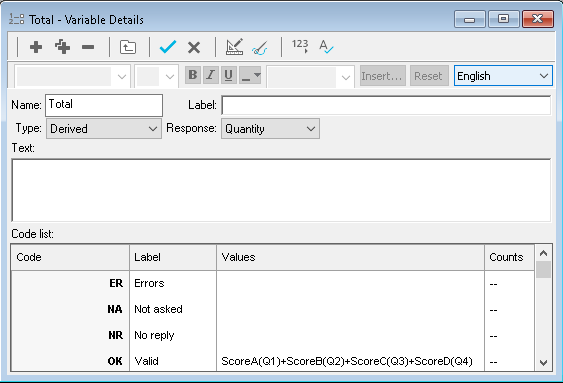Screen dimensions: 563x383
Task: Click inside the Text area
Action: (281, 190)
